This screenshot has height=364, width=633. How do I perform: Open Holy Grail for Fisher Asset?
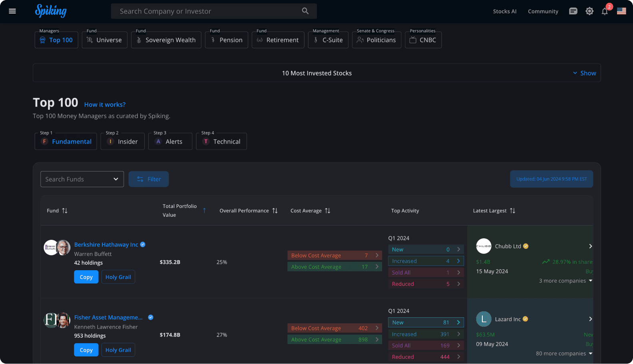pyautogui.click(x=118, y=350)
